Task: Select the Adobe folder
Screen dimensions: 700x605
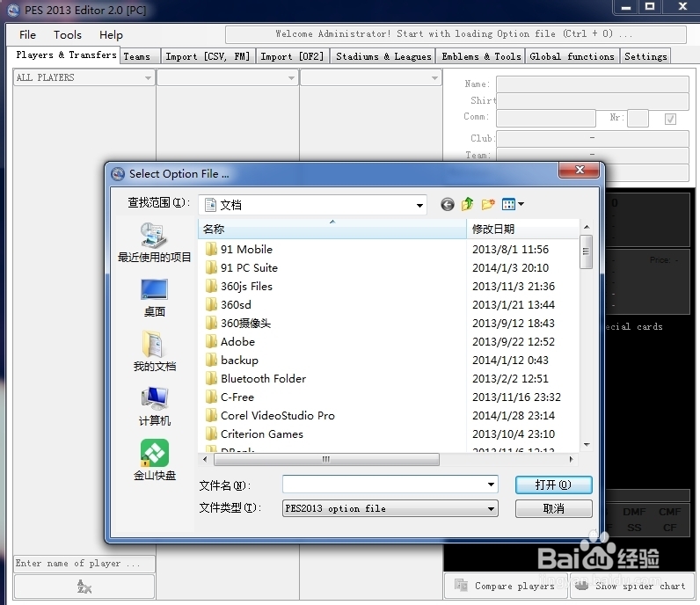Action: 237,341
